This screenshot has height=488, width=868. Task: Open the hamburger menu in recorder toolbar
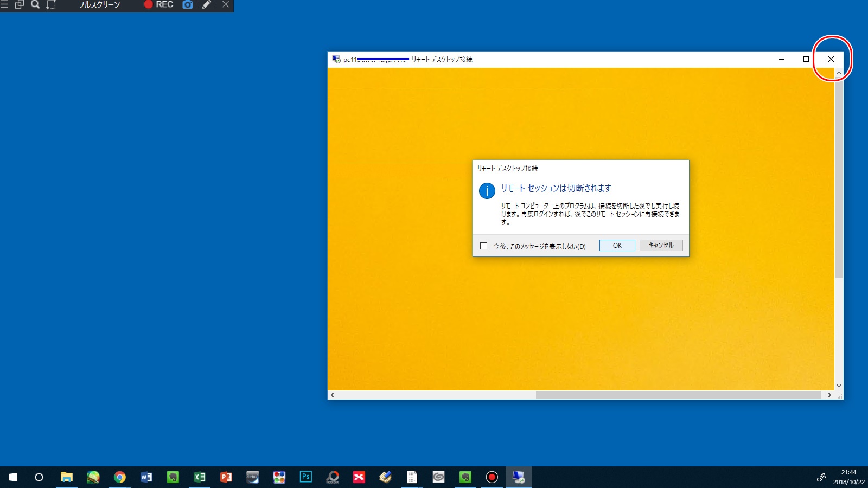coord(4,5)
